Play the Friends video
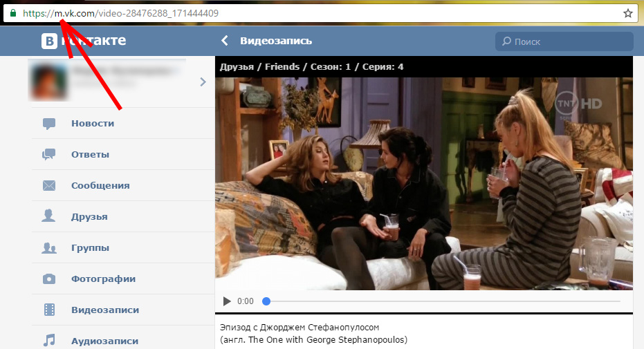The image size is (644, 349). [x=227, y=301]
